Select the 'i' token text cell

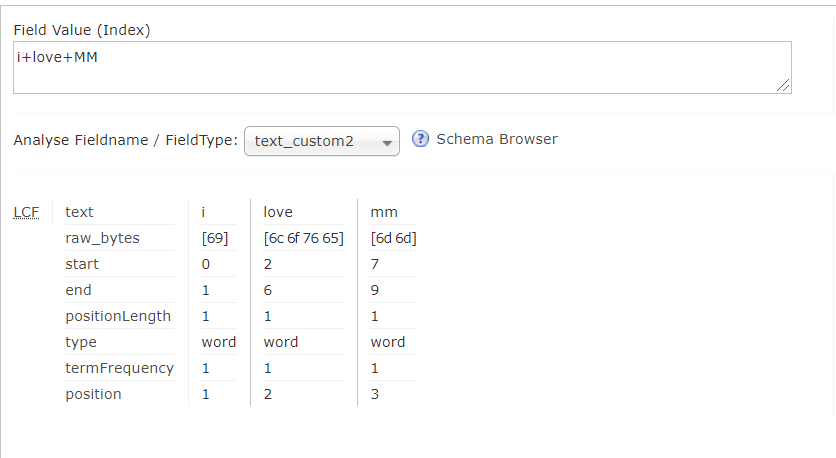(x=204, y=212)
